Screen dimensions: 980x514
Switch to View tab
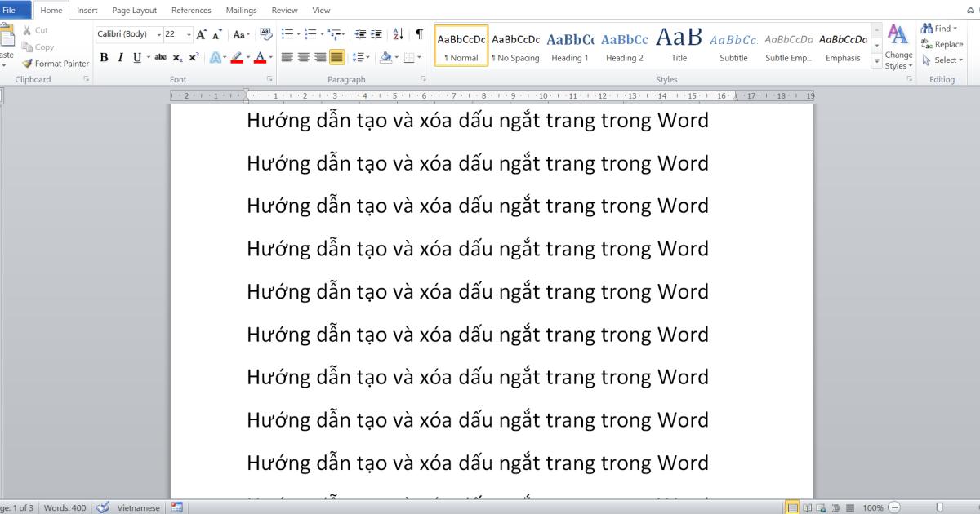[x=321, y=11]
